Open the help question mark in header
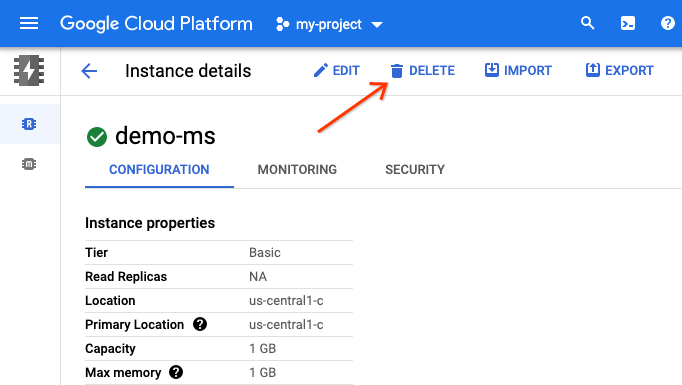Screen dimensions: 682x385 click(x=668, y=23)
